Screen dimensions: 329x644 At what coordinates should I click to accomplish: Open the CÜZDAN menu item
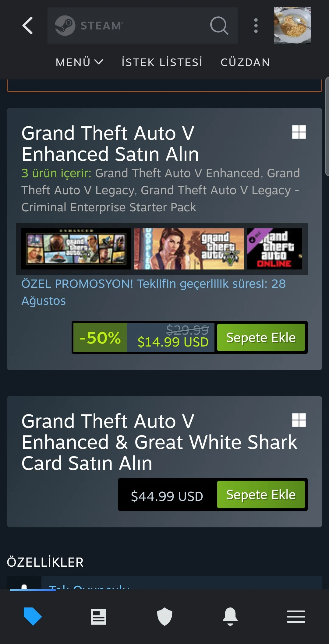coord(245,62)
